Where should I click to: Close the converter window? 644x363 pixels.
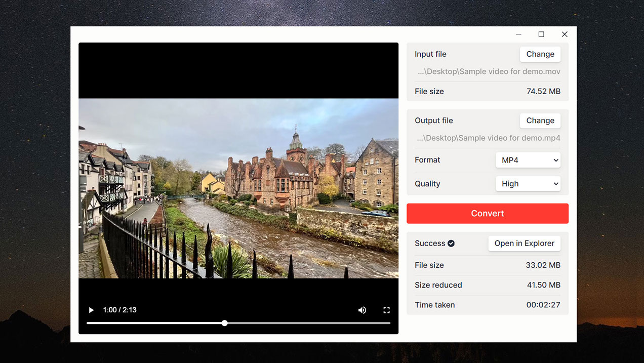tap(565, 34)
